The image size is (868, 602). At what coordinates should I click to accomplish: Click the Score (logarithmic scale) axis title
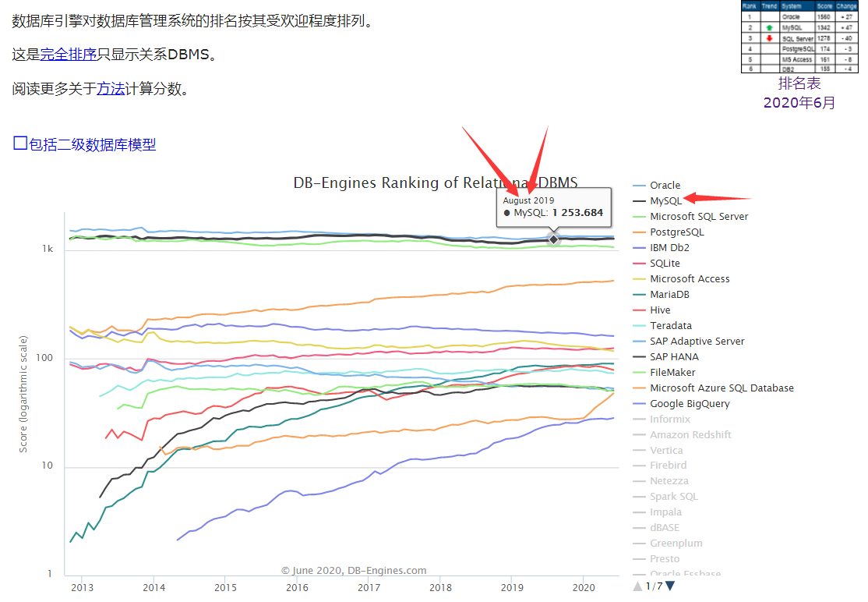(x=23, y=395)
